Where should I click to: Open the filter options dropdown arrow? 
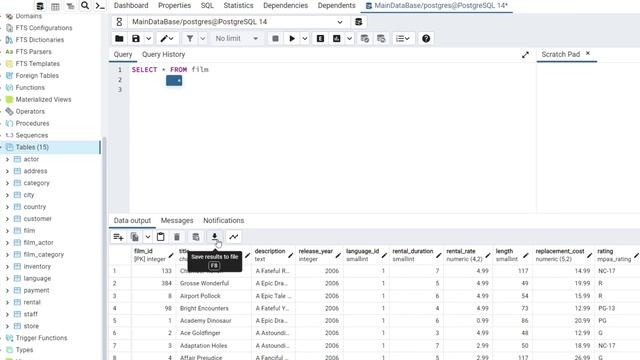tap(202, 38)
